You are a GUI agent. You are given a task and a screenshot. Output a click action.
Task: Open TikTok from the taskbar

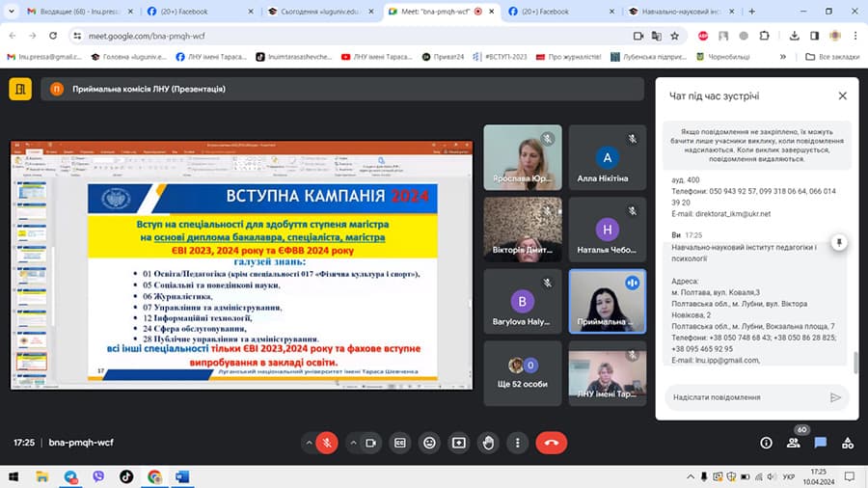coord(126,476)
